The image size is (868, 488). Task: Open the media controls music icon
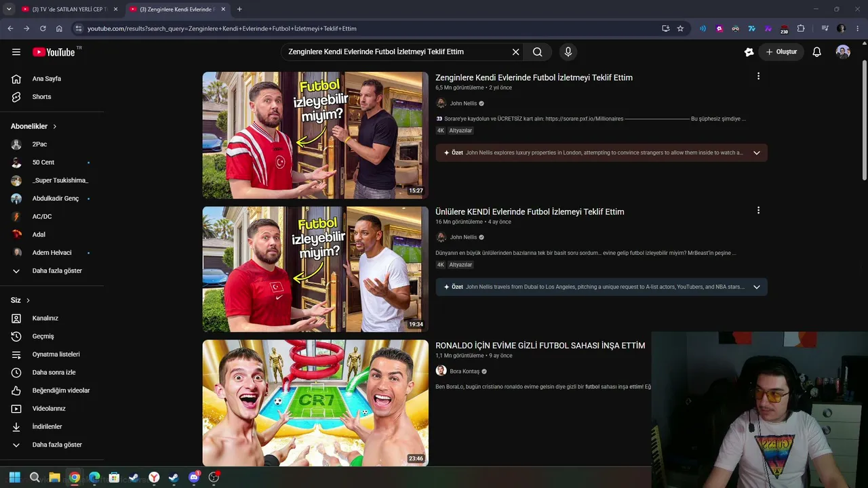pyautogui.click(x=825, y=28)
